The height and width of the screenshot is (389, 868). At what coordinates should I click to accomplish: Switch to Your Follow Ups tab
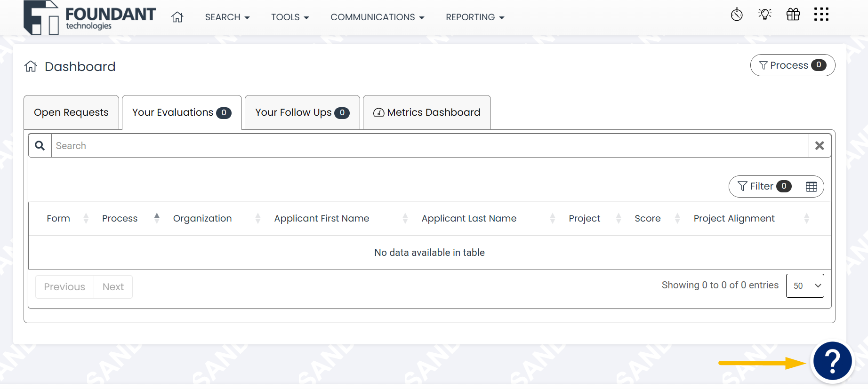302,112
